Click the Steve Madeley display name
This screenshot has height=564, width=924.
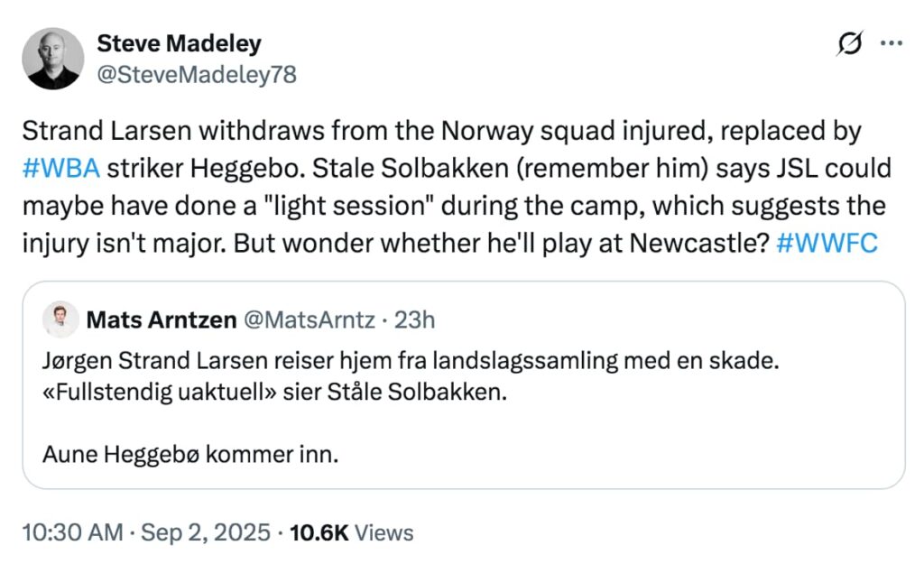click(179, 43)
